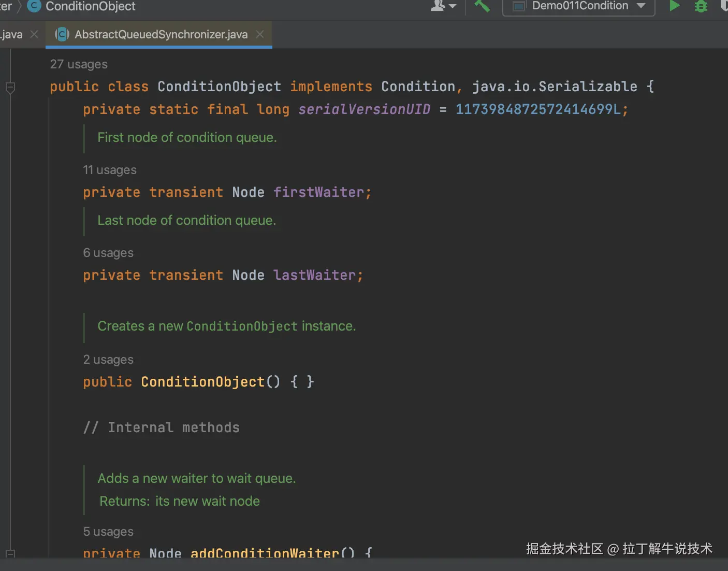This screenshot has width=728, height=571.
Task: Click the class icon on AbstractQueuedSynchronizer.java tab
Action: tap(62, 34)
